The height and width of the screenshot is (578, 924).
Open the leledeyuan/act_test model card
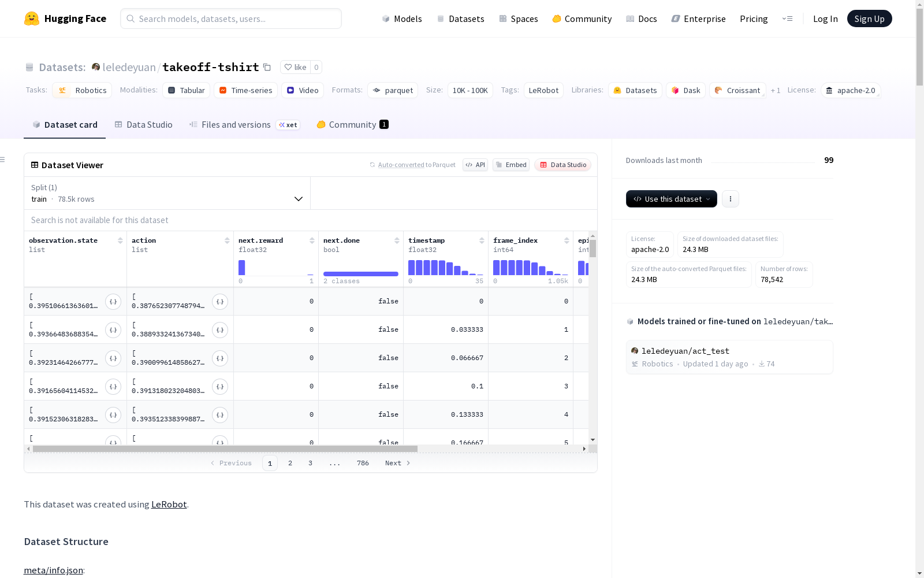coord(729,357)
